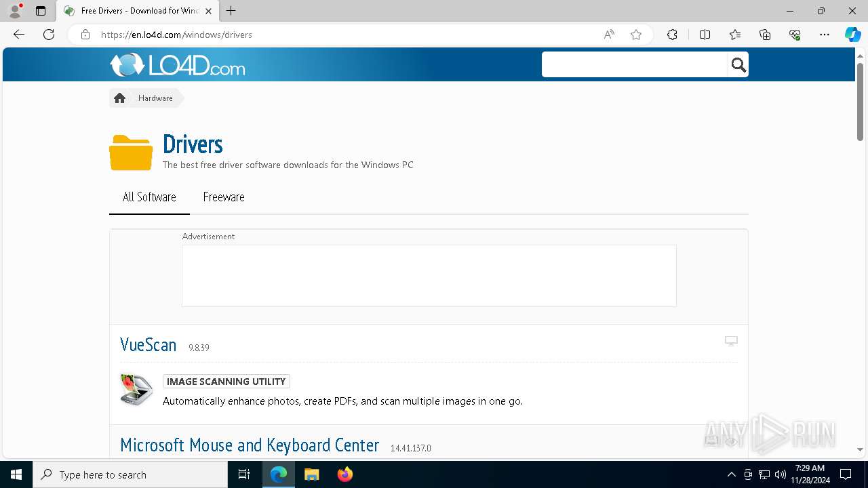
Task: Open tab actions menu icon
Action: pyautogui.click(x=41, y=11)
